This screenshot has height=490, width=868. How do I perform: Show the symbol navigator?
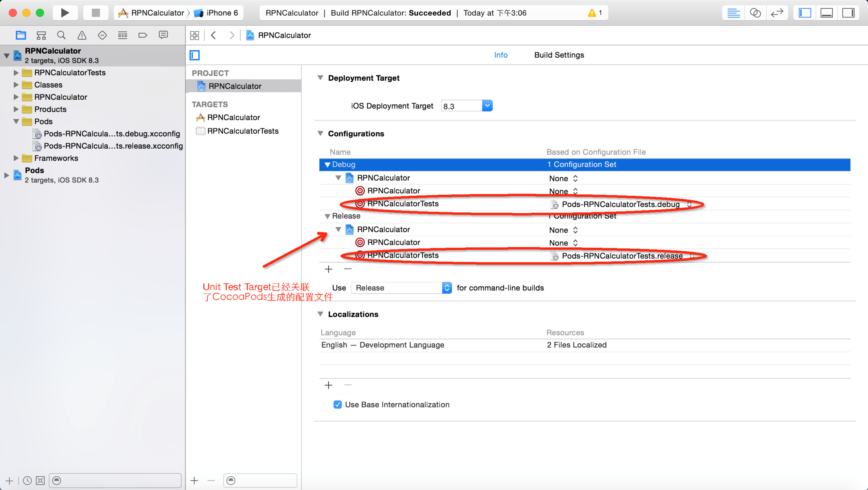[x=41, y=35]
